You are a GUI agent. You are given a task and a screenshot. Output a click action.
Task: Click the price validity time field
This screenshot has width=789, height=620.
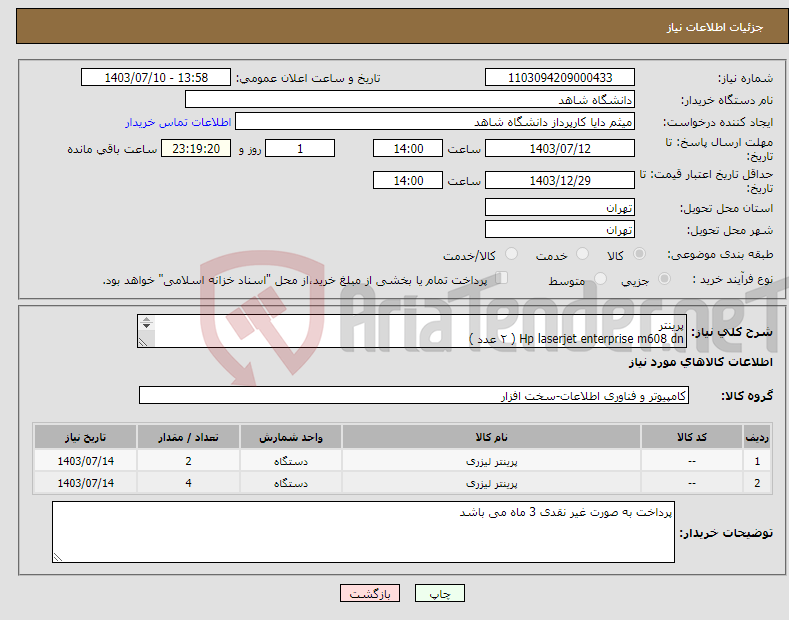pos(408,180)
